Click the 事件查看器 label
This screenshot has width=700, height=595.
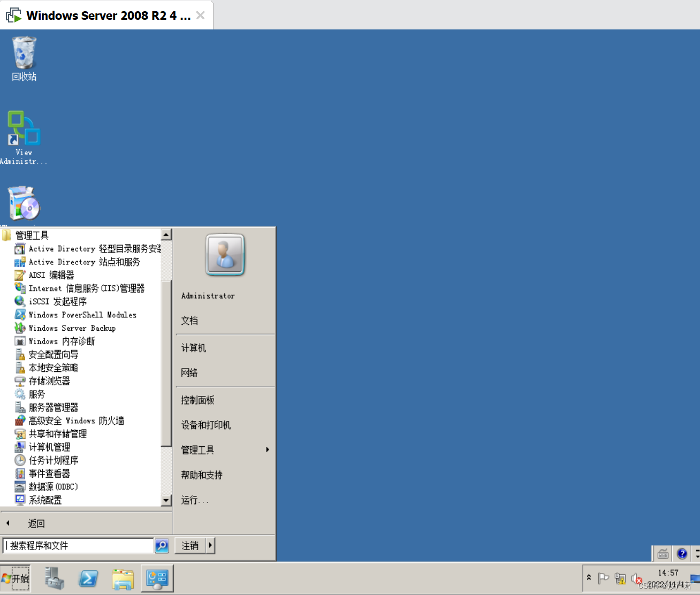(x=49, y=474)
